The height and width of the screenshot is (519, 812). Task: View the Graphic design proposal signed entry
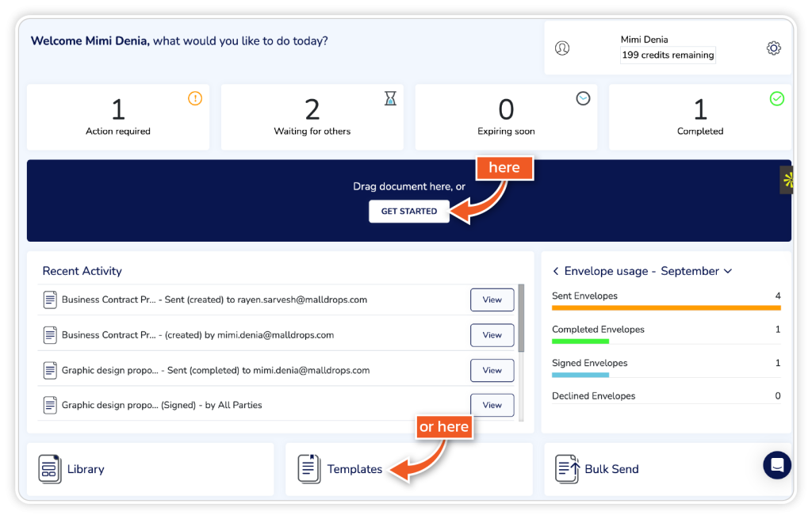point(492,405)
